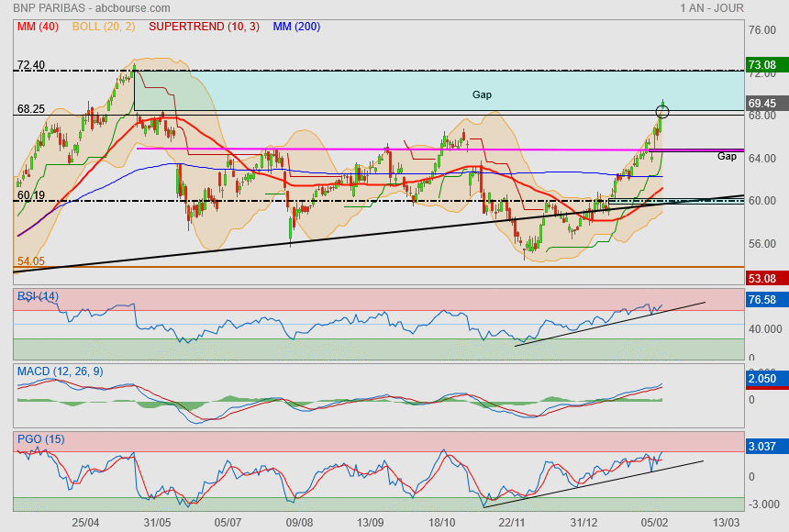The image size is (789, 532).
Task: Click the 76.00 price axis label
Action: click(761, 30)
